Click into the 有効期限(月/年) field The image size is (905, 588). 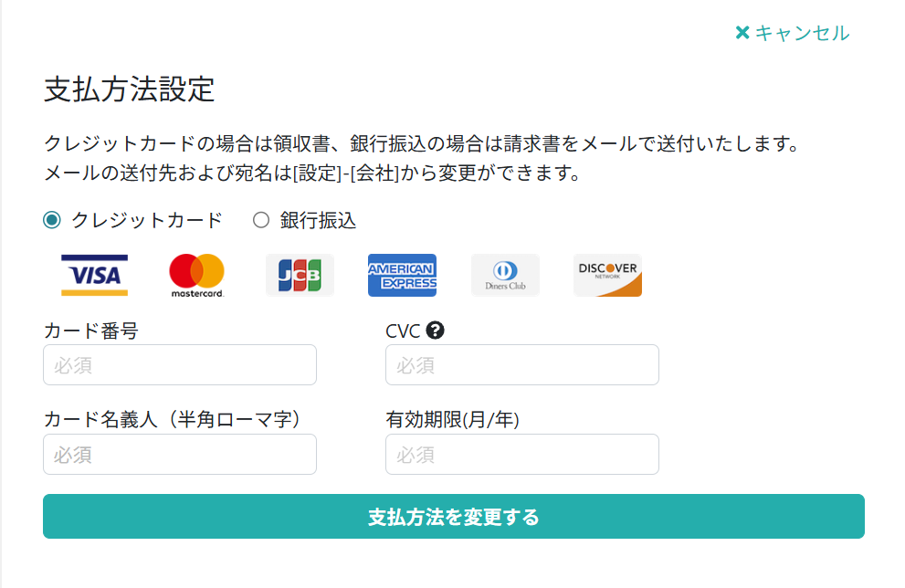point(521,454)
